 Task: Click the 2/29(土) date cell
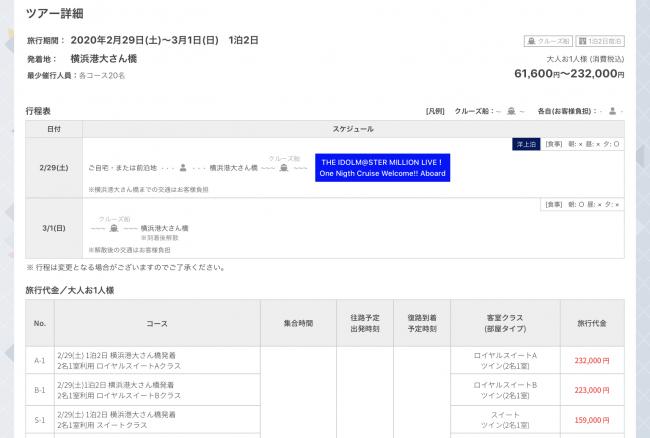click(x=54, y=168)
